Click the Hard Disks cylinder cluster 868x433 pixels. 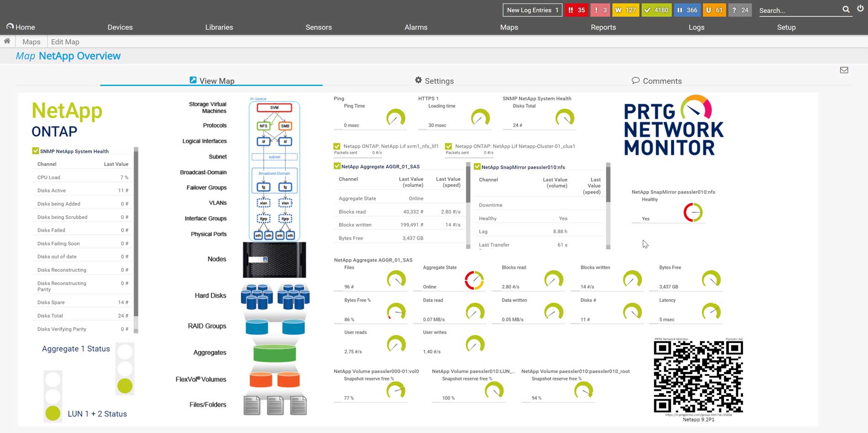click(x=275, y=296)
